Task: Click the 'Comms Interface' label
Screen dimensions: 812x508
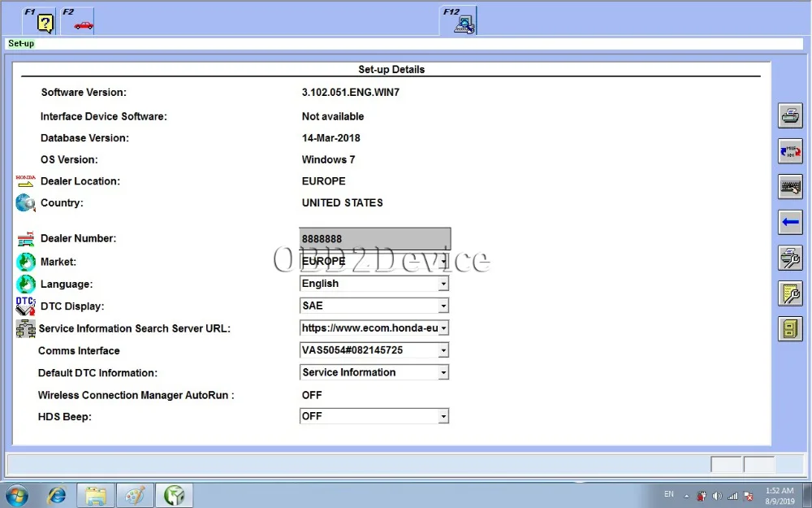Action: [x=79, y=351]
